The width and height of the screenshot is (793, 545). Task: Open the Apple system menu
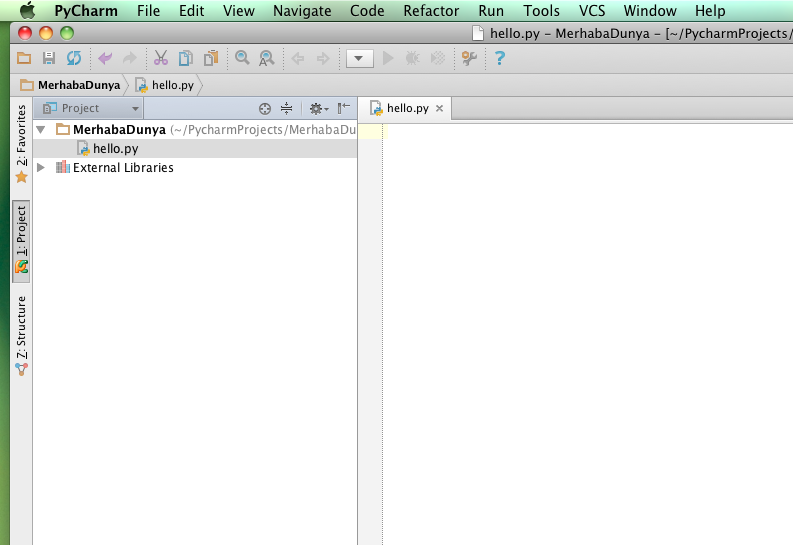click(x=27, y=10)
